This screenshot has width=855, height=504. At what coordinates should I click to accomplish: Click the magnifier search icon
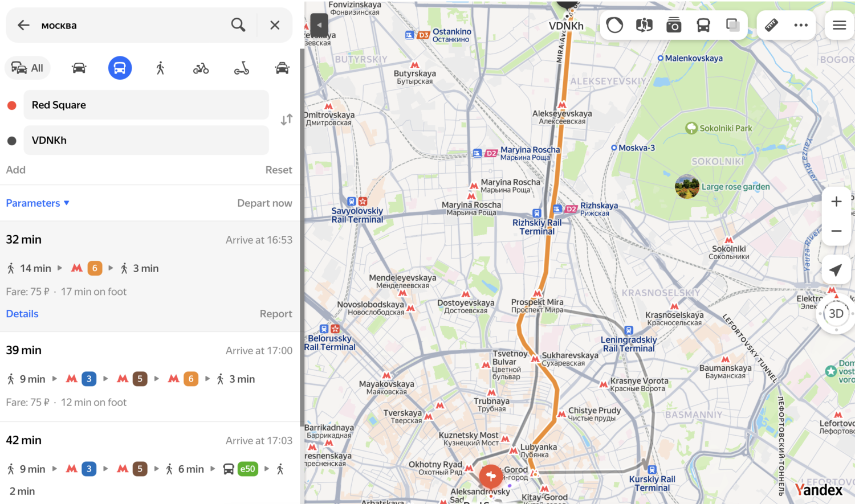pyautogui.click(x=238, y=25)
